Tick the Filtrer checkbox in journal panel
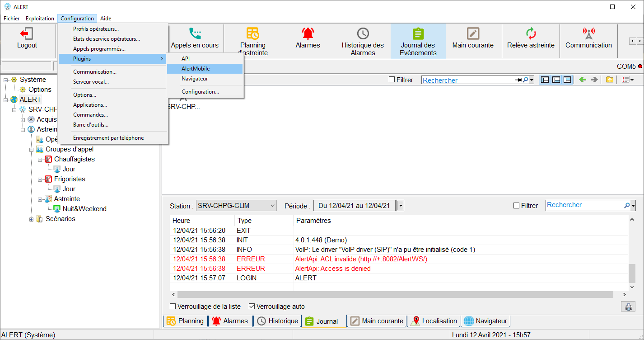This screenshot has width=644, height=340. point(516,206)
